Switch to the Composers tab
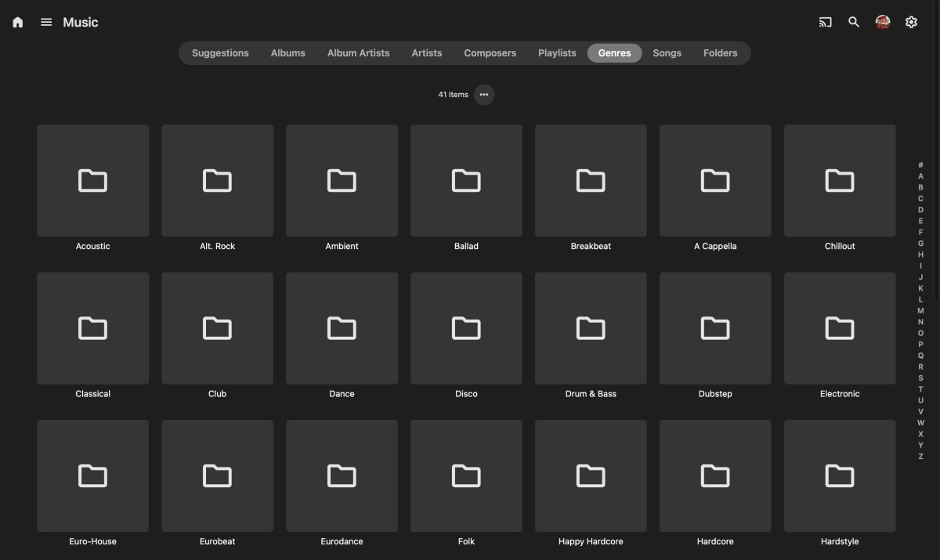The height and width of the screenshot is (560, 940). 490,53
